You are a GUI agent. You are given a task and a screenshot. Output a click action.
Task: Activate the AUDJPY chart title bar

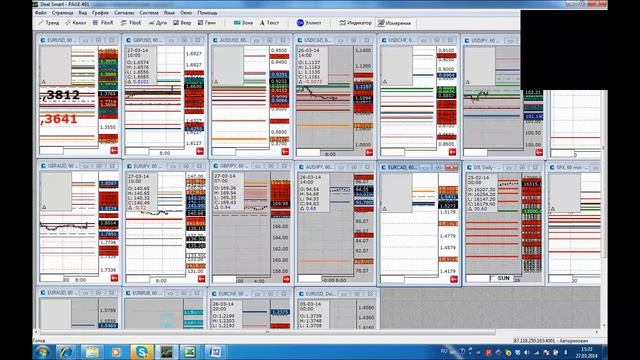[x=335, y=167]
